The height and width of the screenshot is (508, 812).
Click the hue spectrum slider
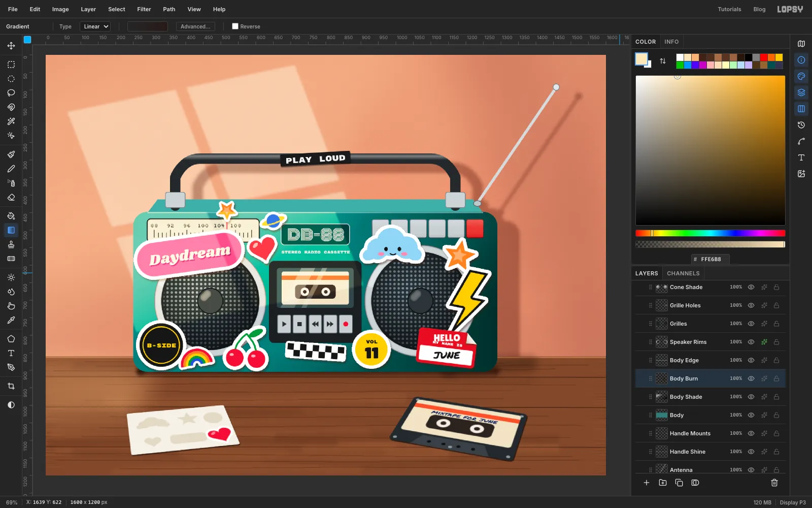click(710, 233)
